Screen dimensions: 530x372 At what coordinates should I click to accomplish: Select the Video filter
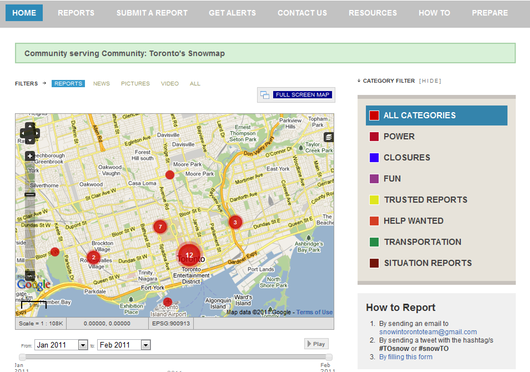pos(170,83)
